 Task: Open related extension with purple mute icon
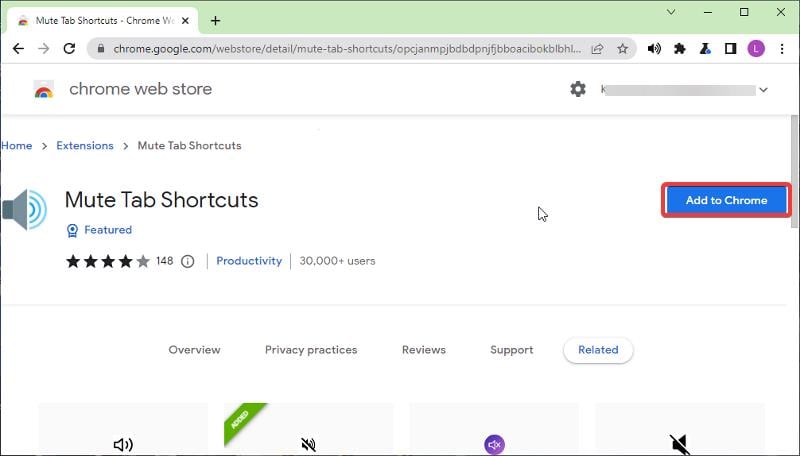(494, 429)
